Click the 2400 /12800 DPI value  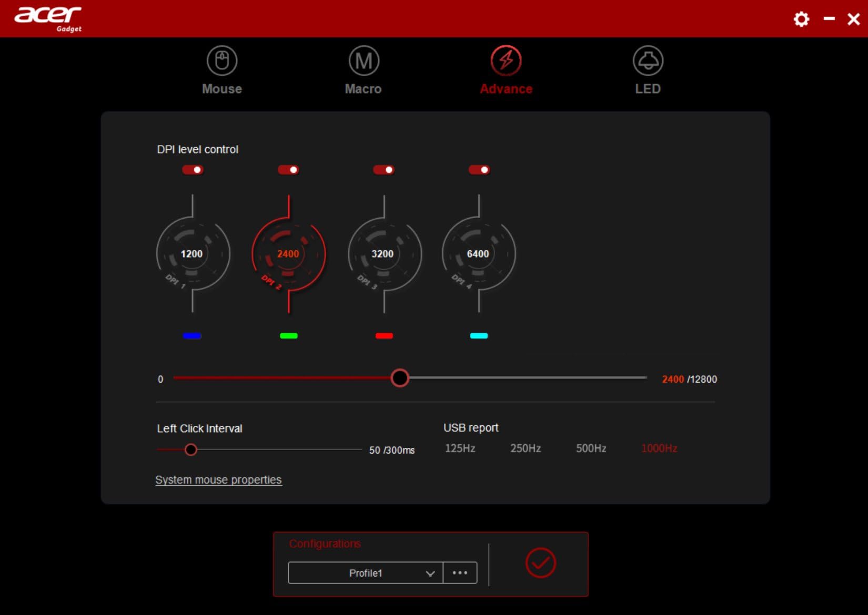point(690,379)
